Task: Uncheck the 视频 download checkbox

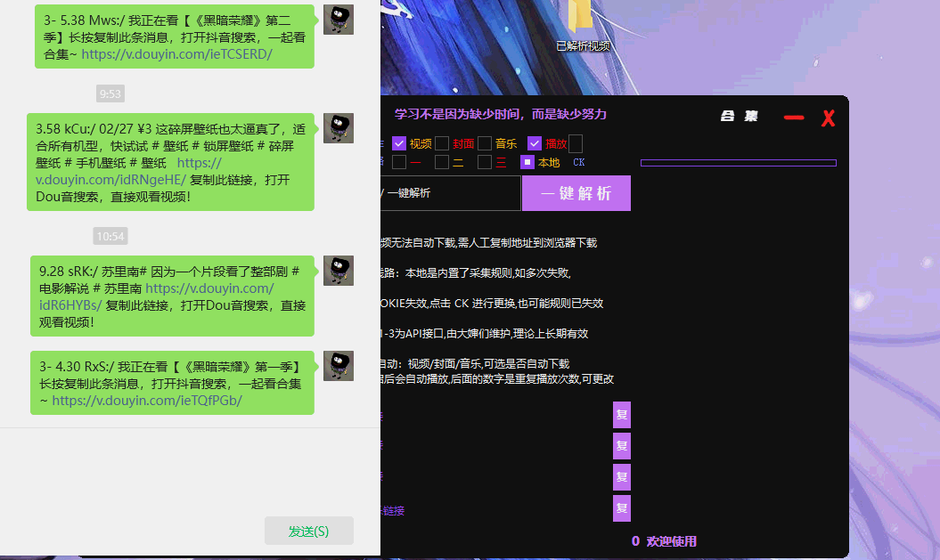Action: point(397,143)
